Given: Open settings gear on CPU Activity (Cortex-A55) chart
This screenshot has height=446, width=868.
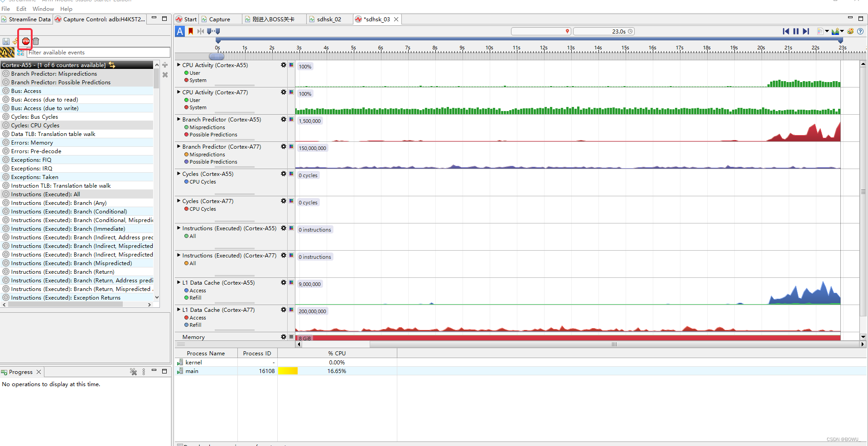Looking at the screenshot, I should (284, 65).
